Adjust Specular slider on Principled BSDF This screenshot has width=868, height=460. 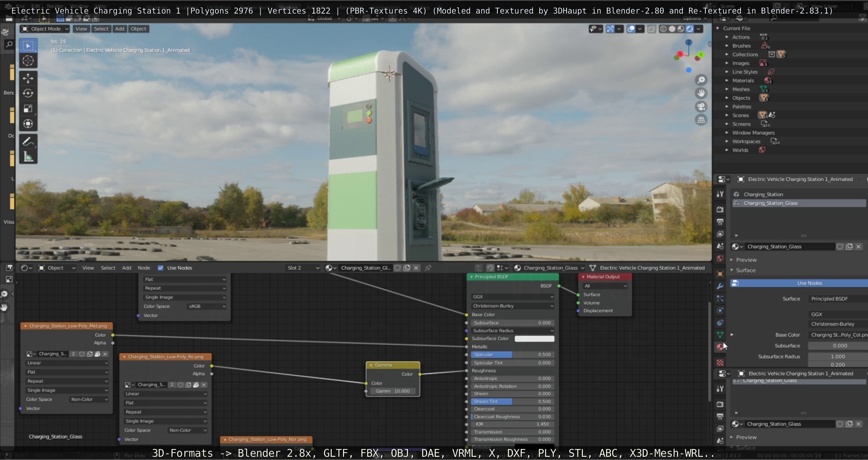(x=512, y=355)
